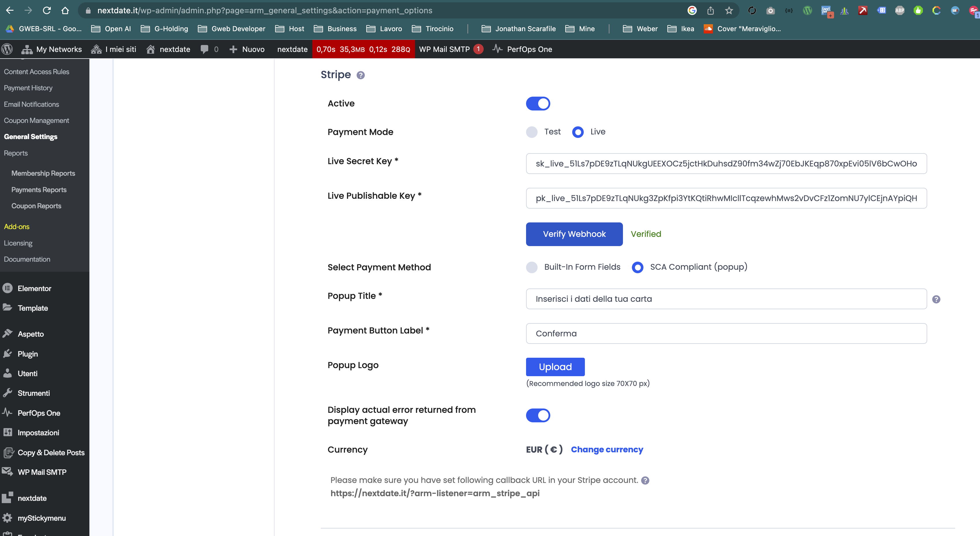Image resolution: width=980 pixels, height=536 pixels.
Task: Click the Verify Webhook button
Action: 574,234
